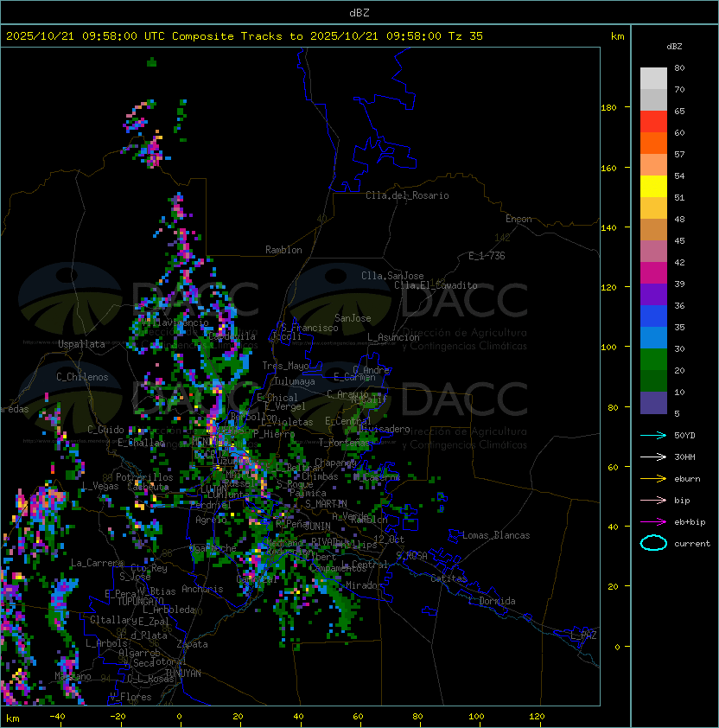The height and width of the screenshot is (728, 719).
Task: Click the white 30HM track arrow in legend
Action: point(653,457)
